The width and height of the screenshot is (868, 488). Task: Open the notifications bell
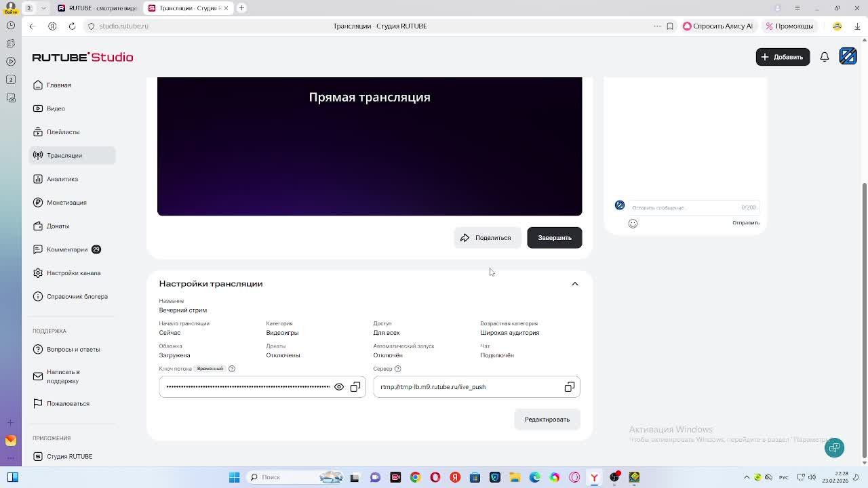tap(825, 57)
